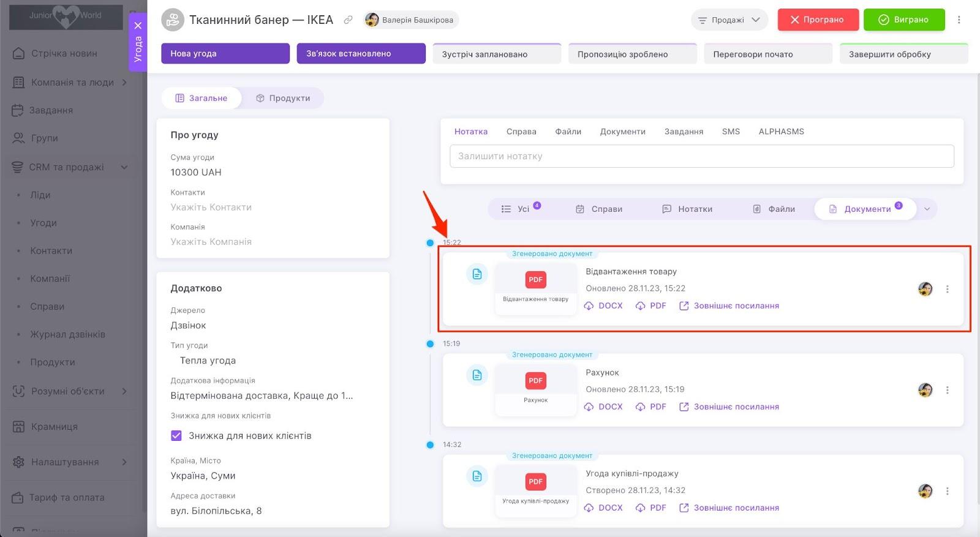The image size is (980, 537).
Task: Download Відвантаження товару as DOCX
Action: coord(603,306)
